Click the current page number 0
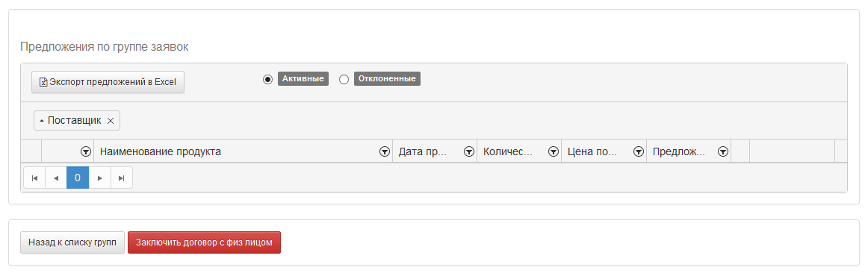 [78, 178]
